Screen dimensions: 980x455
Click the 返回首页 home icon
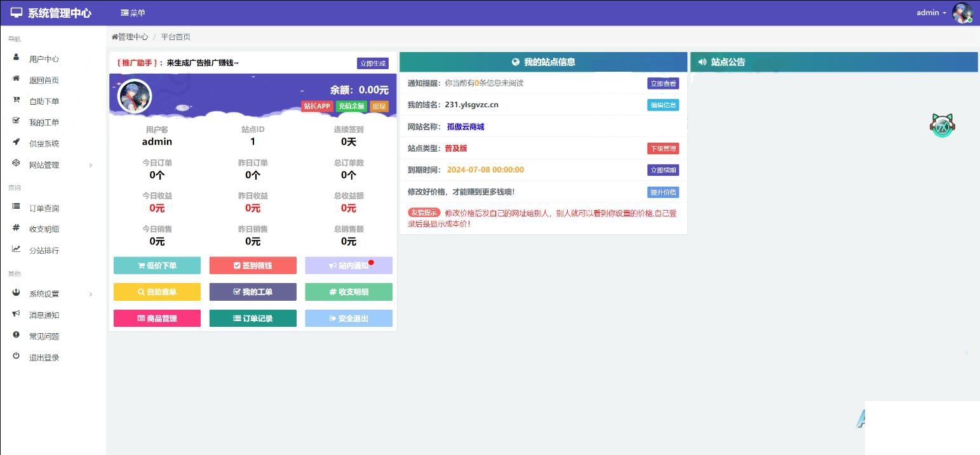click(x=16, y=79)
